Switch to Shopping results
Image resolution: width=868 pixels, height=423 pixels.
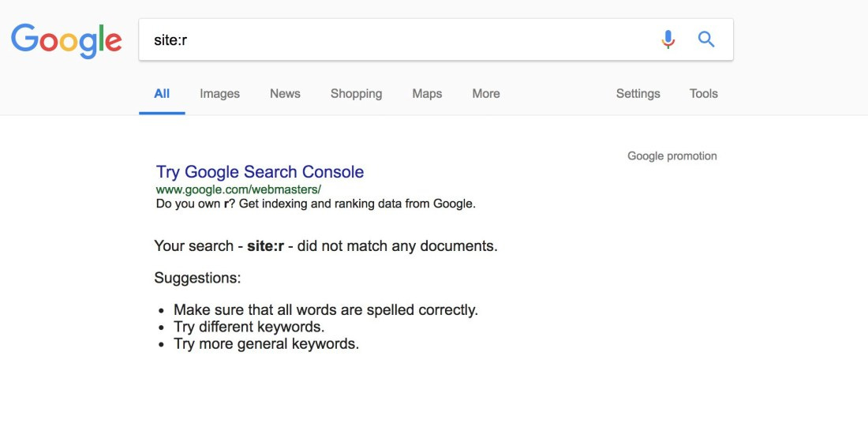tap(356, 94)
